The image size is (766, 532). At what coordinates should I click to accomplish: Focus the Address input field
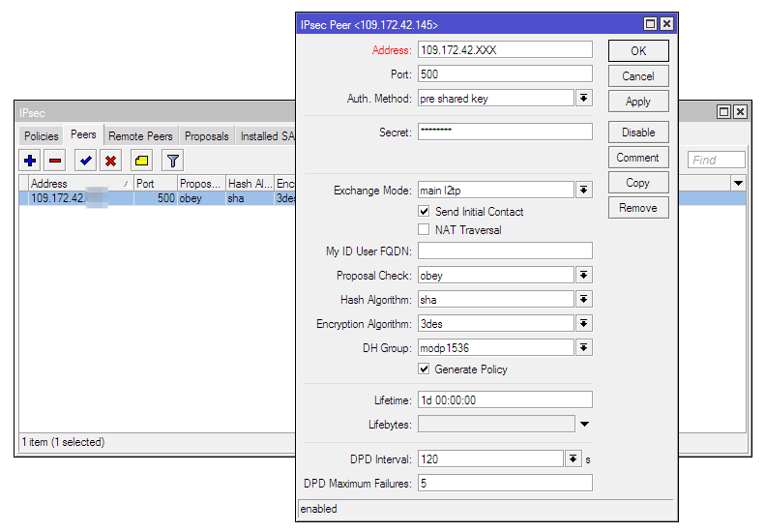pyautogui.click(x=505, y=50)
